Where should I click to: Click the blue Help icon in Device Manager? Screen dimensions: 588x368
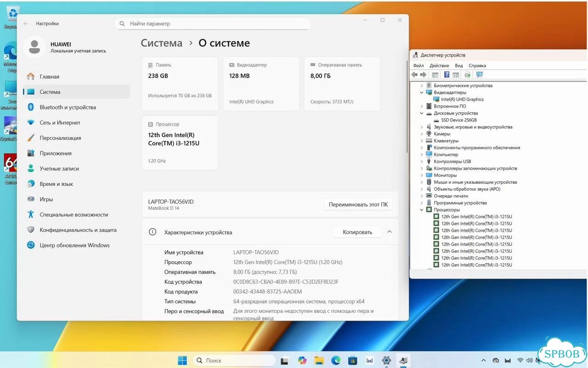[447, 75]
